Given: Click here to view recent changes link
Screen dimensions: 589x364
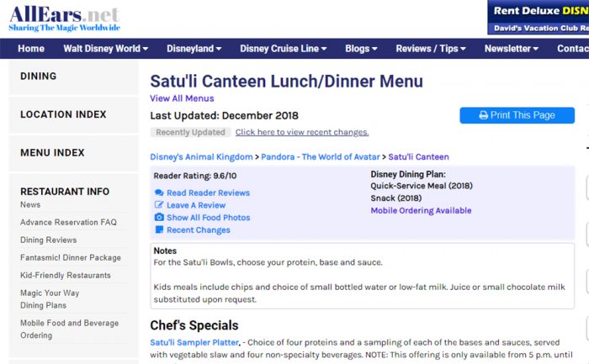Looking at the screenshot, I should (302, 132).
